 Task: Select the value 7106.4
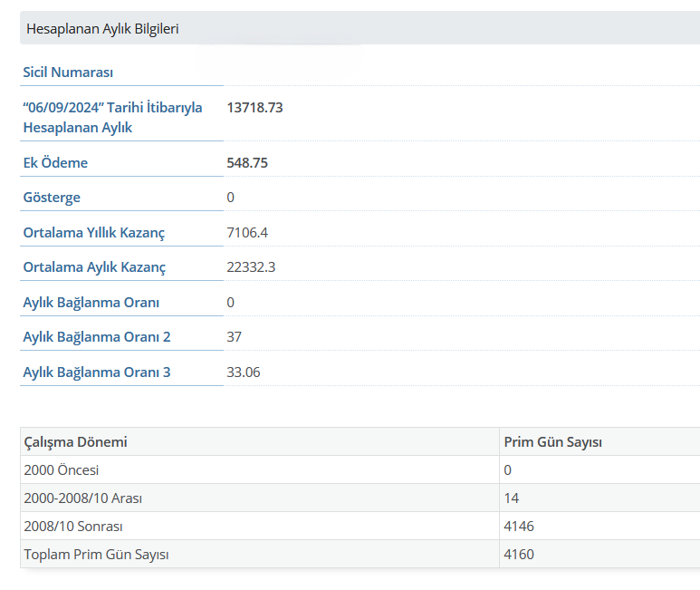click(x=247, y=232)
